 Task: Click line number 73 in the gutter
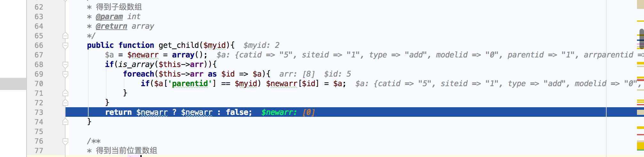[x=39, y=112]
